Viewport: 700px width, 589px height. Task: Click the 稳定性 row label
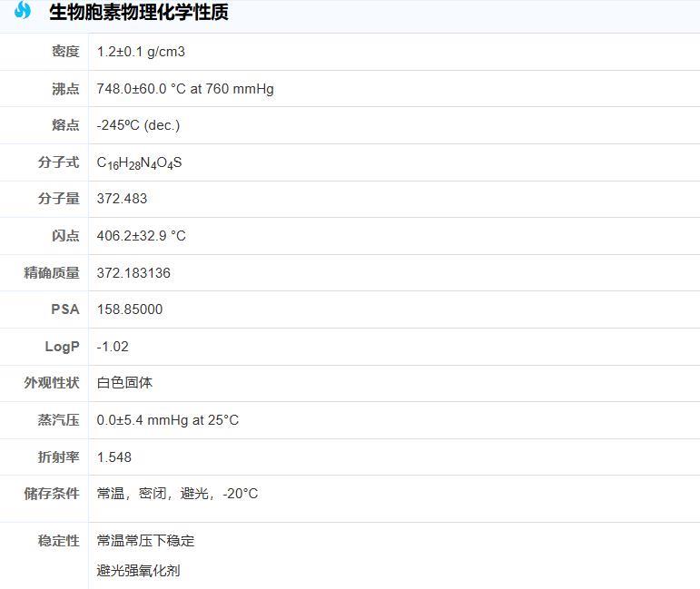pyautogui.click(x=59, y=541)
